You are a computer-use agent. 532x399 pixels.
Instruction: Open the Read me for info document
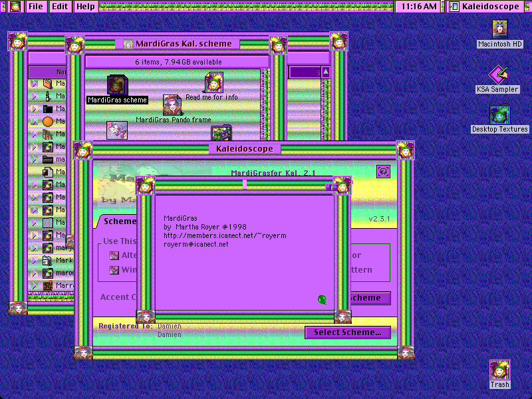click(x=213, y=82)
